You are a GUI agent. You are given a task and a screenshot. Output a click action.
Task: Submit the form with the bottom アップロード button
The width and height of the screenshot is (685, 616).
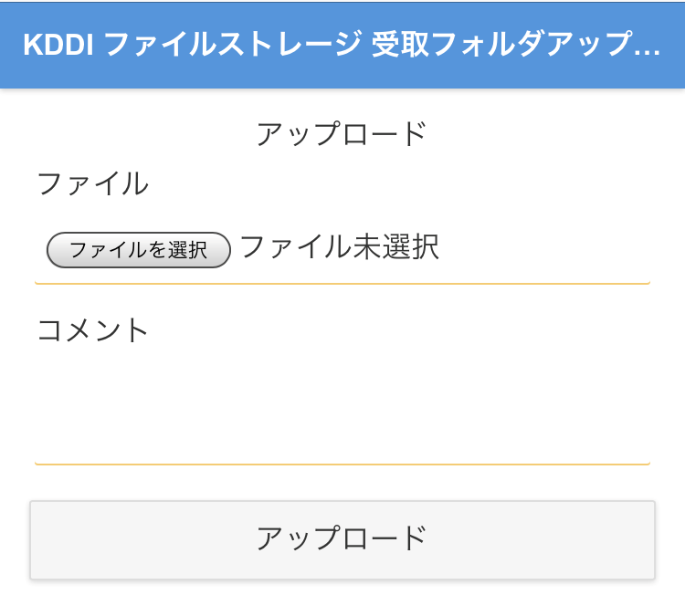tap(342, 539)
